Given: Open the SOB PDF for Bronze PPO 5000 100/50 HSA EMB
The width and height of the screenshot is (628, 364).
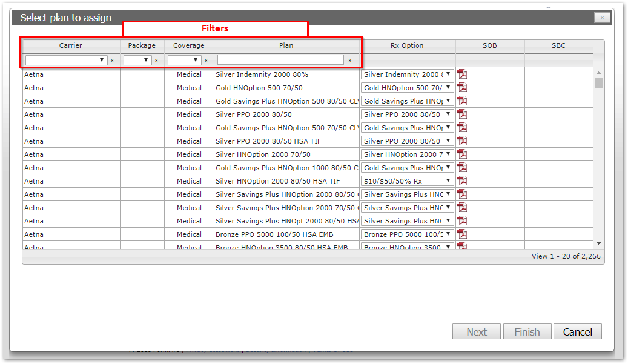Looking at the screenshot, I should (463, 234).
